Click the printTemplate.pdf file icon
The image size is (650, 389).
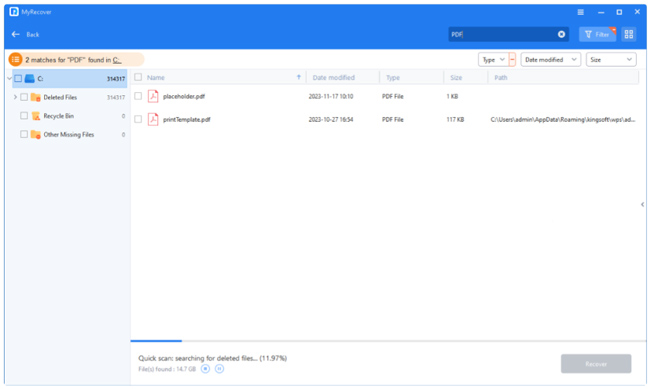(x=153, y=119)
